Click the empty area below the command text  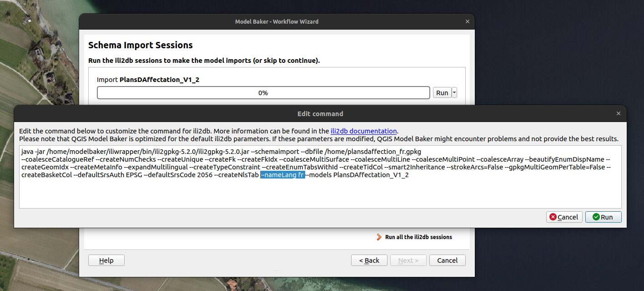318,195
